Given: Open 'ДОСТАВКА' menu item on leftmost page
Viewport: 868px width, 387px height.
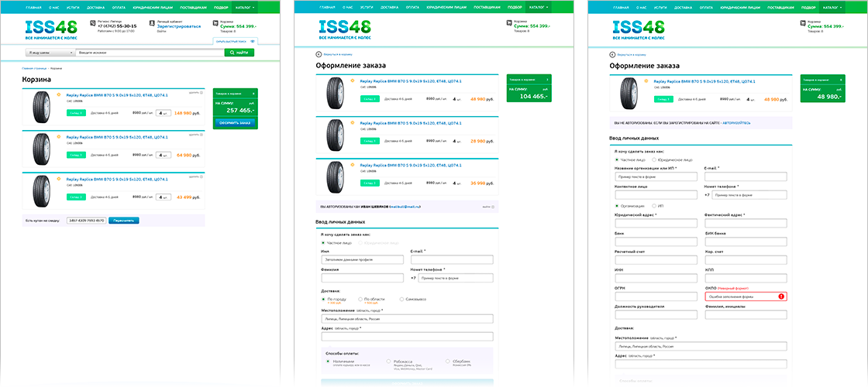Looking at the screenshot, I should [96, 7].
